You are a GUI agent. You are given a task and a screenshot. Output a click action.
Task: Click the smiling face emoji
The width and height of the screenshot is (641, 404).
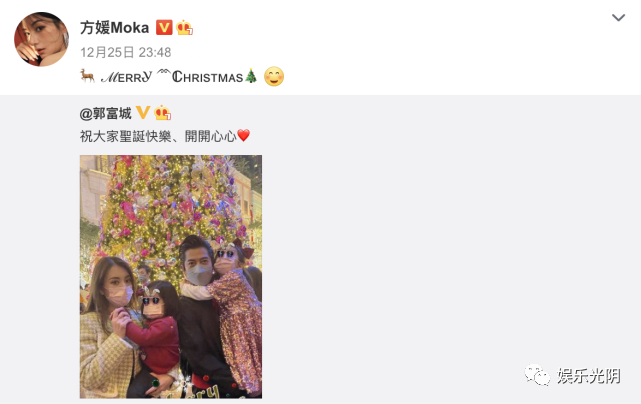pyautogui.click(x=274, y=76)
